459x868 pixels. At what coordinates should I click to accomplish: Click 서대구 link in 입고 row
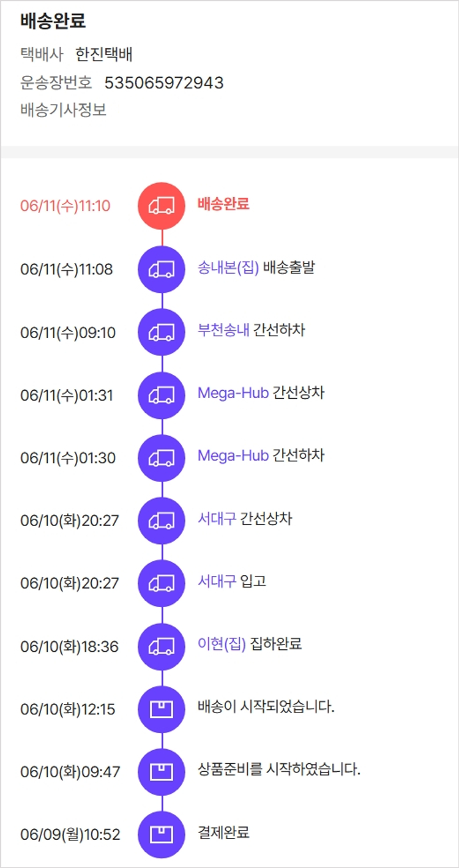(217, 581)
